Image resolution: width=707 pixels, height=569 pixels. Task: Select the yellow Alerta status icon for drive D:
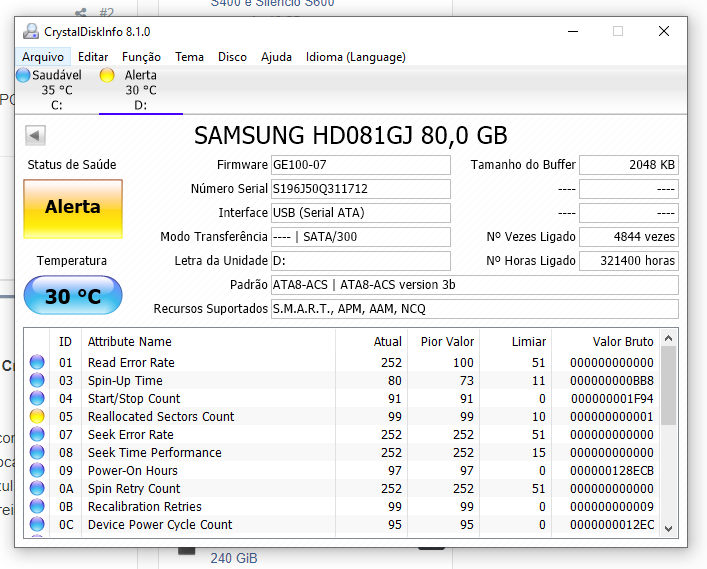point(107,75)
